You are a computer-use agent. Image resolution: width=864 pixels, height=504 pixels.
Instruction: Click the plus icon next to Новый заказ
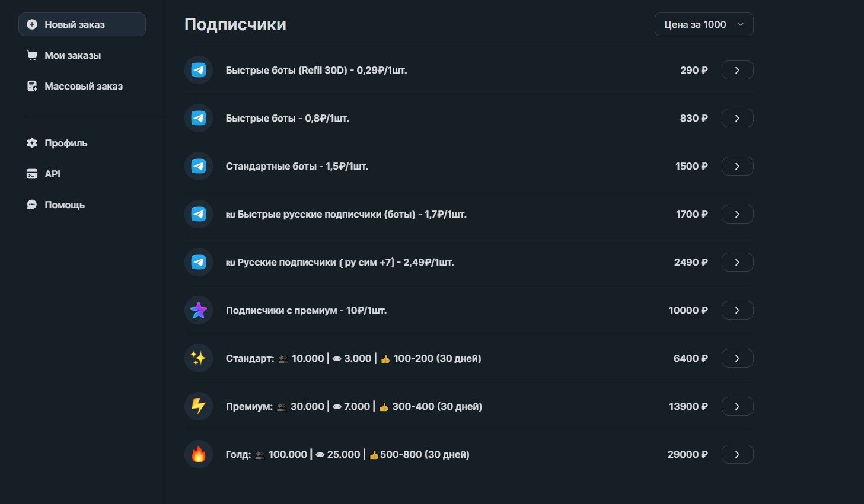tap(31, 24)
